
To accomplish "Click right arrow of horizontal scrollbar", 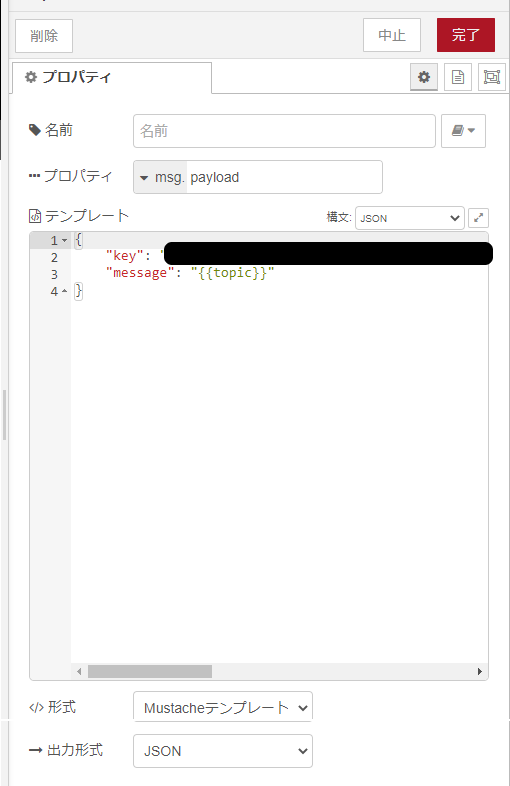I will tap(480, 671).
